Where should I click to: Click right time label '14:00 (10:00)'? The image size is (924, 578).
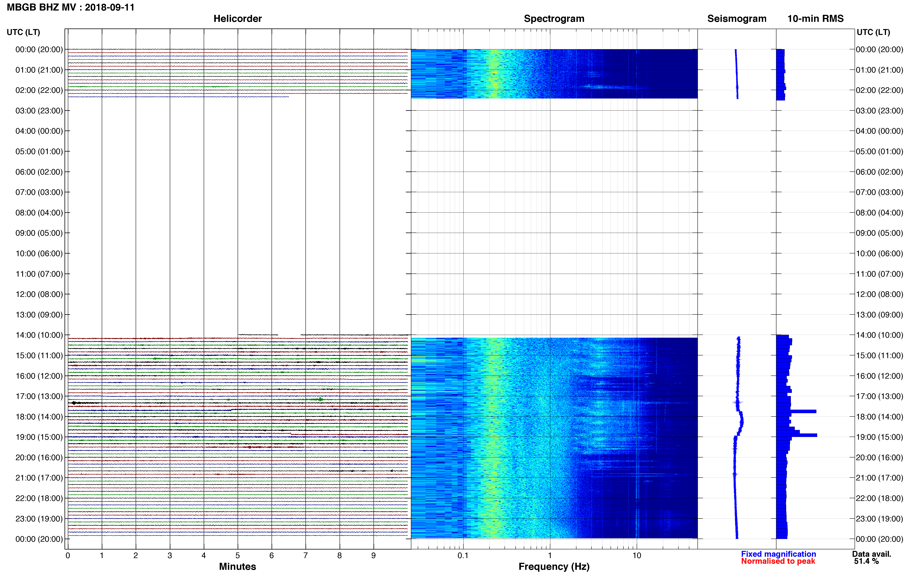[879, 335]
